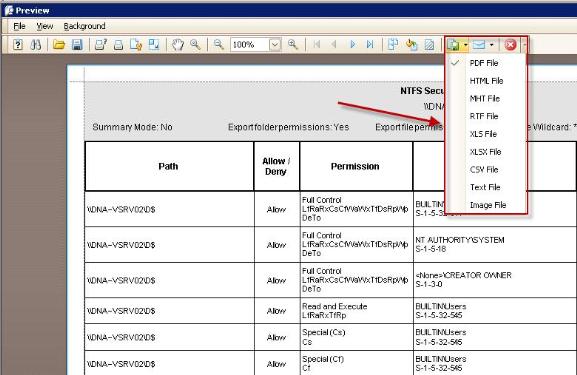Click the CREATOR OWNER account cell
Image resolution: width=577 pixels, height=375 pixels.
(495, 280)
